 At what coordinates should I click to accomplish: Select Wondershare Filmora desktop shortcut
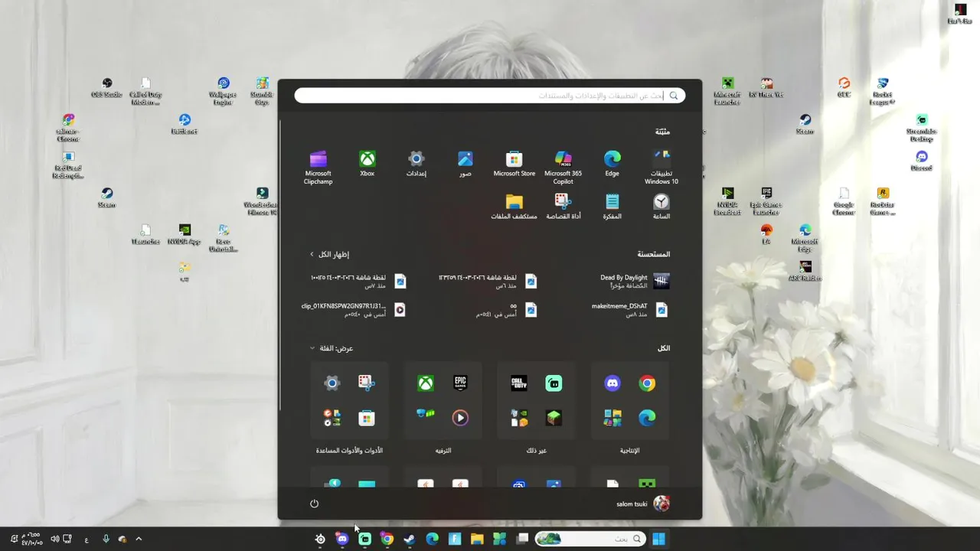tap(261, 201)
